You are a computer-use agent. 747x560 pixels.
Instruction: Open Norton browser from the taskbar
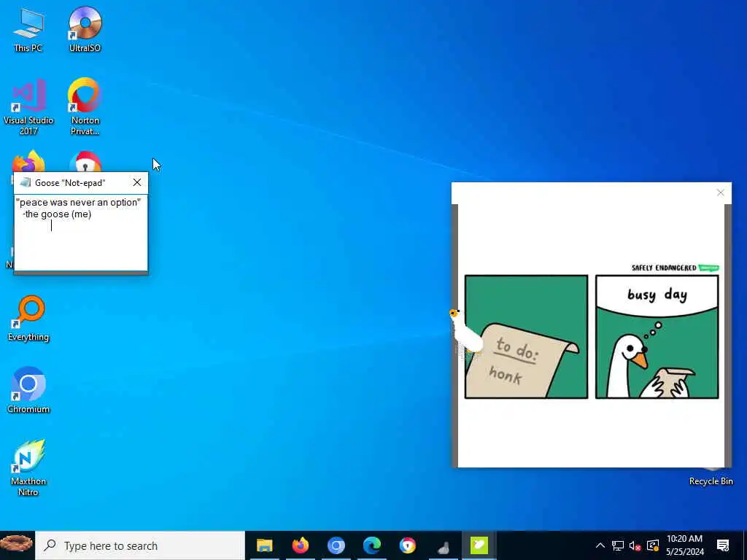click(x=407, y=545)
